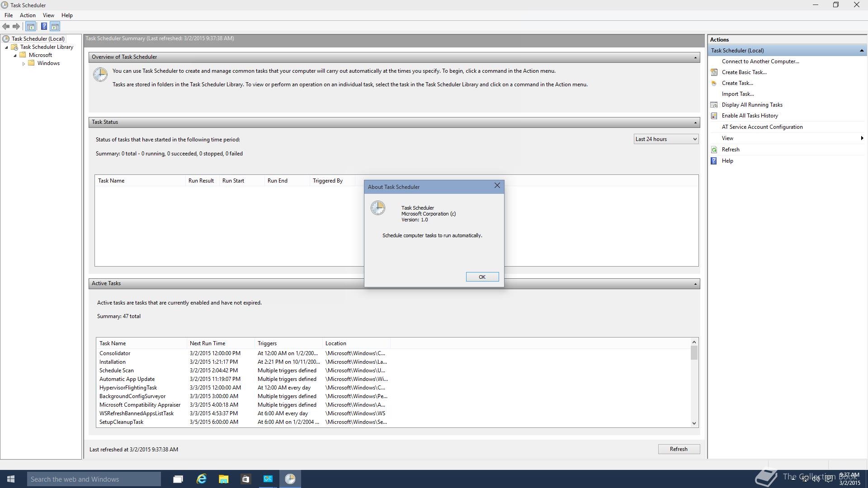Select Task Scheduler (Local) root node
Image resolution: width=868 pixels, height=488 pixels.
(x=38, y=39)
